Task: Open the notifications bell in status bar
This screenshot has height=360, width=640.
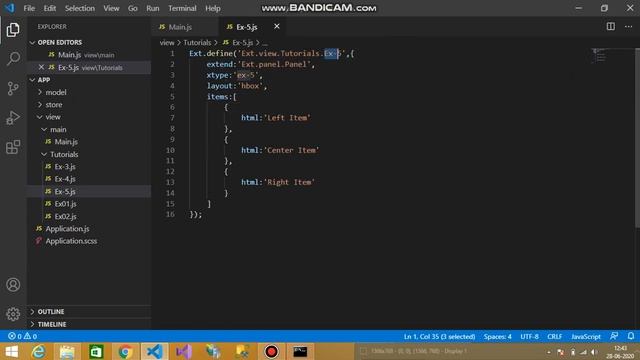Action: [x=631, y=336]
